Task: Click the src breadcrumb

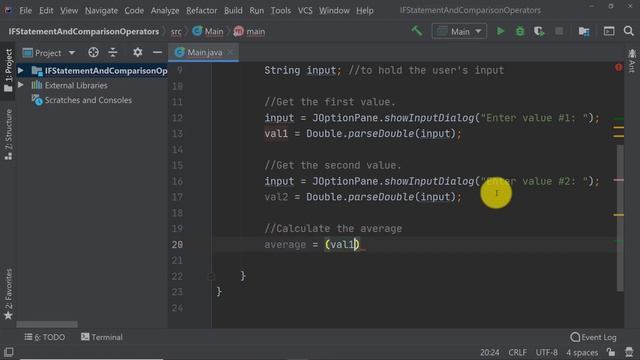Action: click(176, 31)
